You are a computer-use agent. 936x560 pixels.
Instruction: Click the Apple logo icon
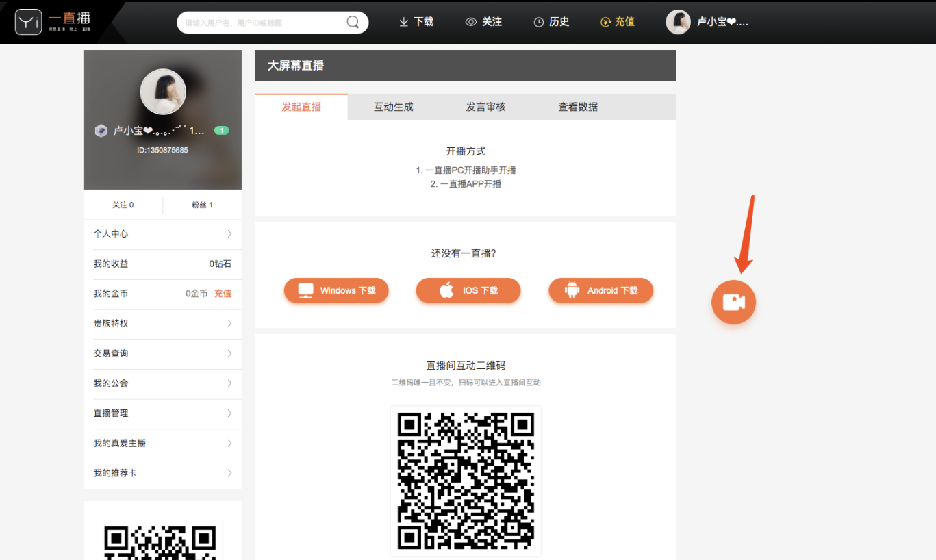446,290
